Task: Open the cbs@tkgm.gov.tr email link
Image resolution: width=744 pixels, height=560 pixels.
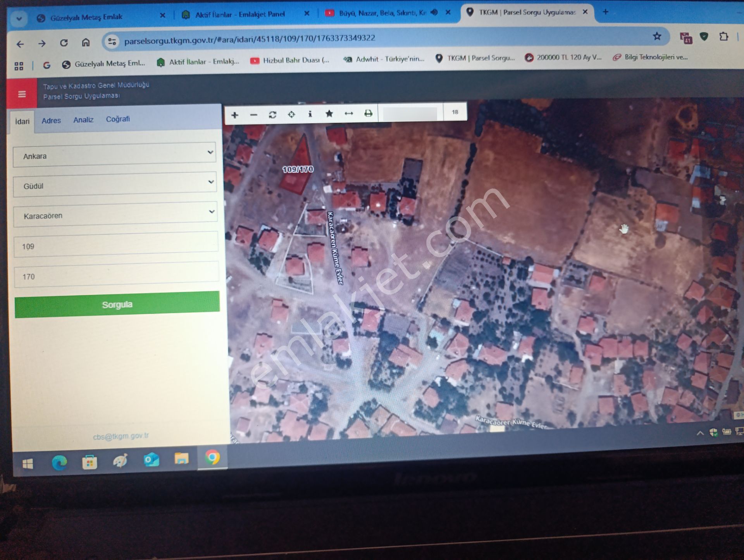Action: 121,436
